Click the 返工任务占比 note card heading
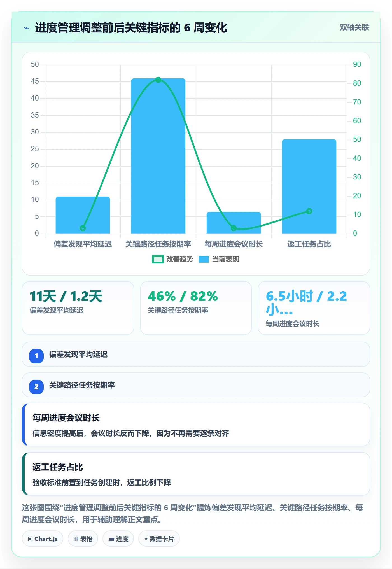The width and height of the screenshot is (392, 569). click(x=58, y=467)
